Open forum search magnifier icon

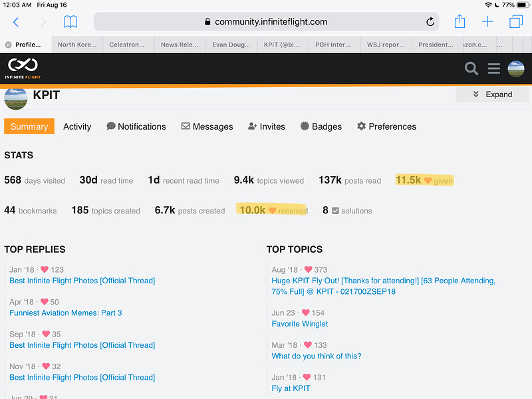(471, 68)
